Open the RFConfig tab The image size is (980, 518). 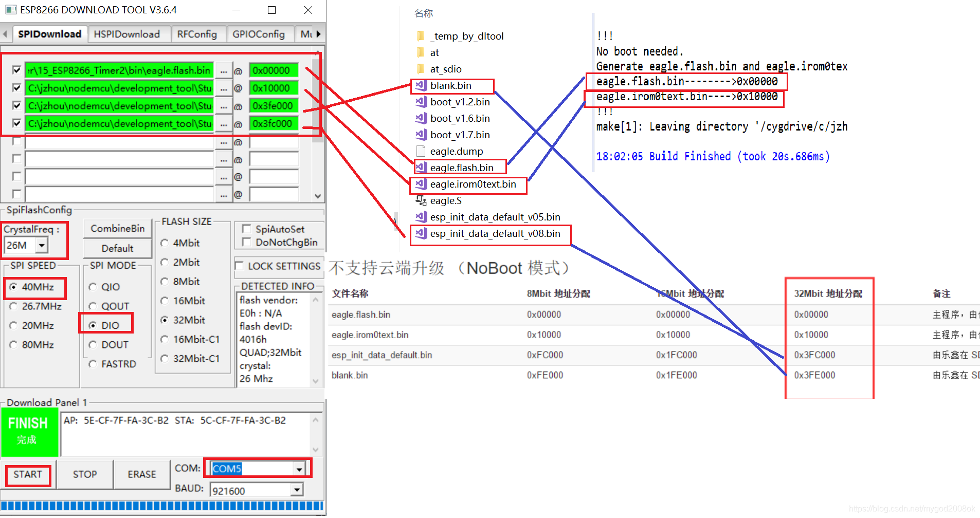pyautogui.click(x=197, y=34)
